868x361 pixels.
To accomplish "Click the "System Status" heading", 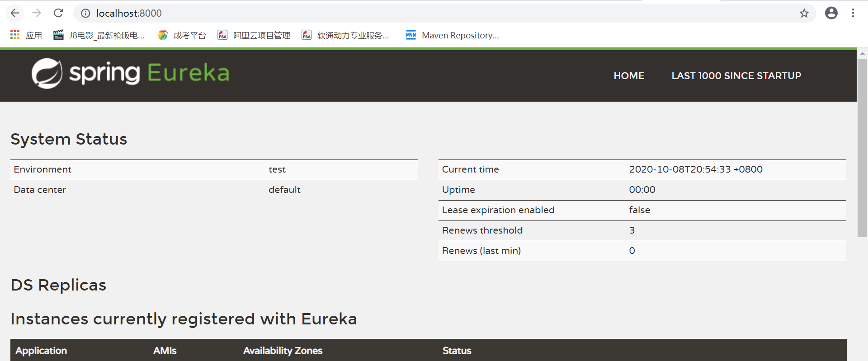I will point(69,139).
